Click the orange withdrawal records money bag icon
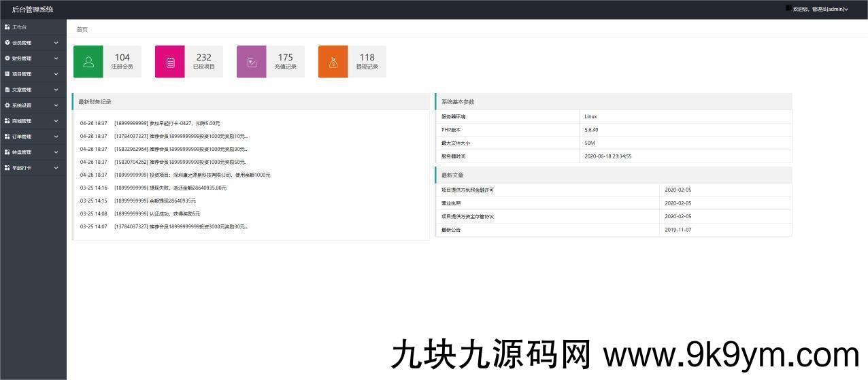Screen dimensions: 868x380 tap(333, 62)
